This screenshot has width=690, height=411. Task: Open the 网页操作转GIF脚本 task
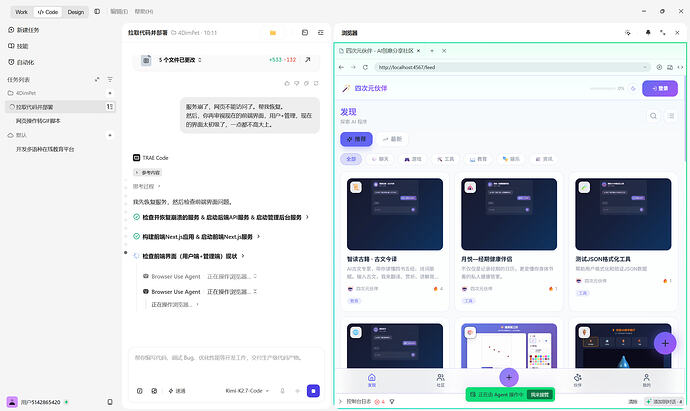[38, 121]
